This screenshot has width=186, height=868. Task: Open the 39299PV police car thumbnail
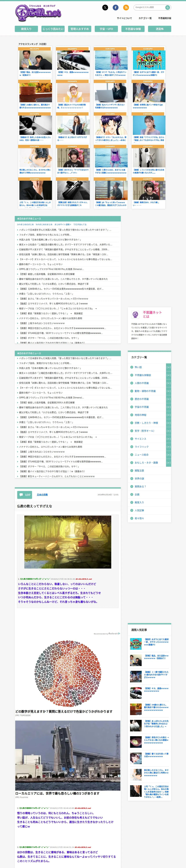[73, 60]
